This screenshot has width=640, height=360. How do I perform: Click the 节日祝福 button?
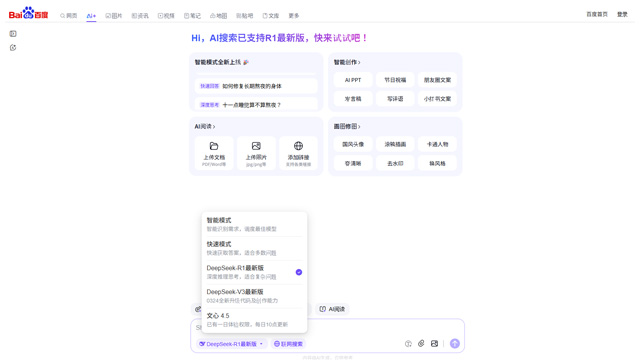click(x=395, y=80)
